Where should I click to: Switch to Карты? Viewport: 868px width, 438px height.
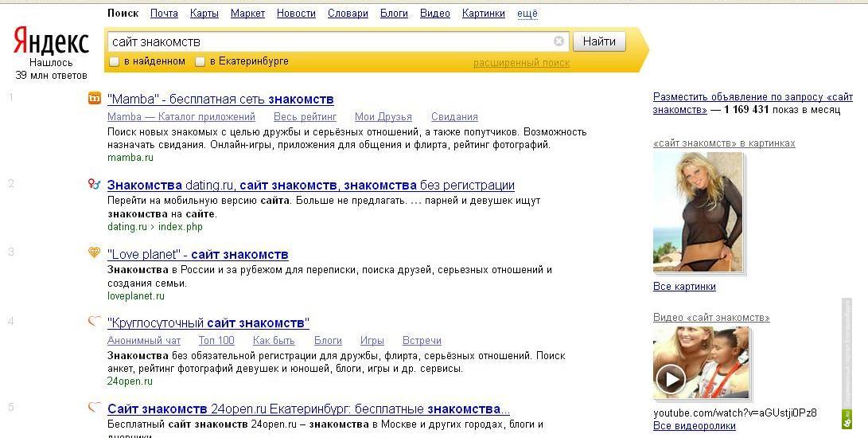click(x=204, y=14)
